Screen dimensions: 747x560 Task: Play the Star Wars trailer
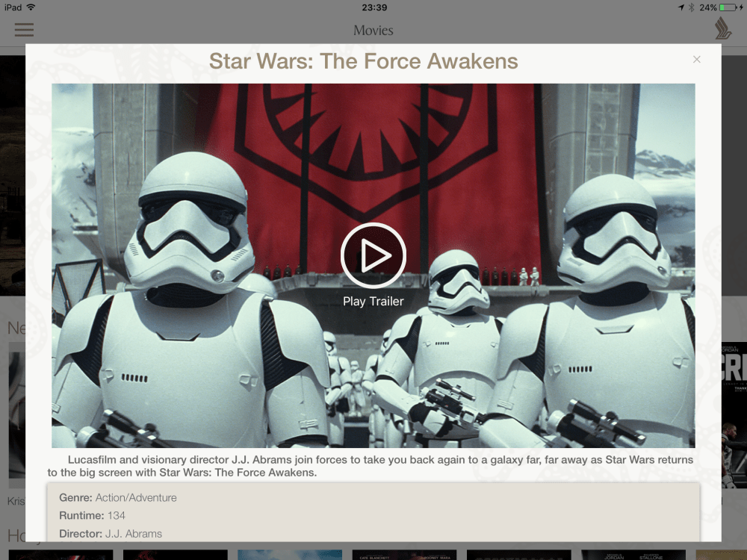(373, 255)
